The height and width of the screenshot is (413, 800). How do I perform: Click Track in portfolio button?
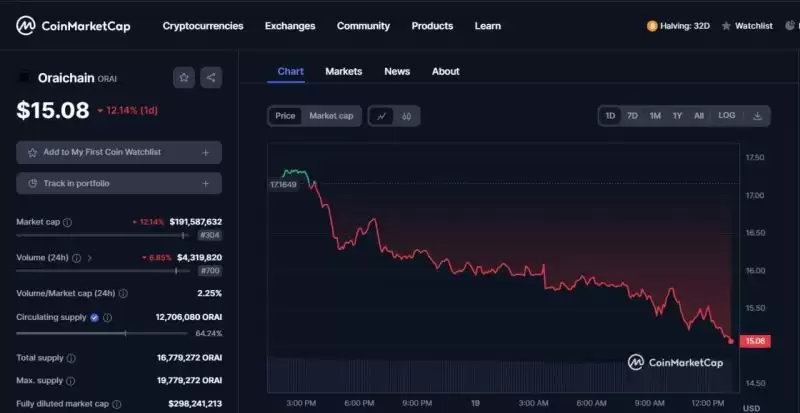pyautogui.click(x=118, y=183)
